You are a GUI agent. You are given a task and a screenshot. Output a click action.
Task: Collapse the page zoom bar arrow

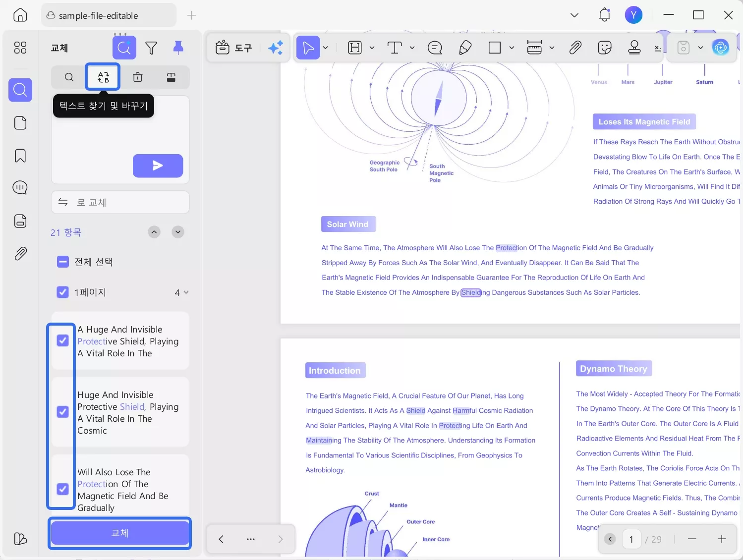(610, 539)
